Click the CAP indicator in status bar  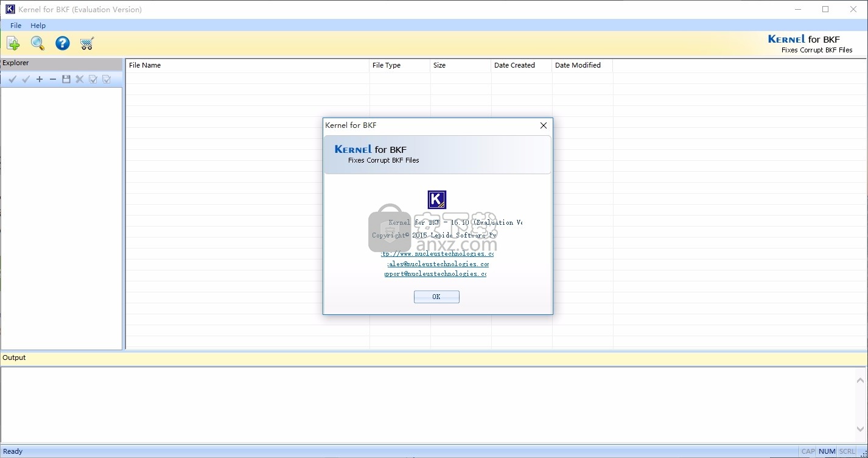(808, 451)
